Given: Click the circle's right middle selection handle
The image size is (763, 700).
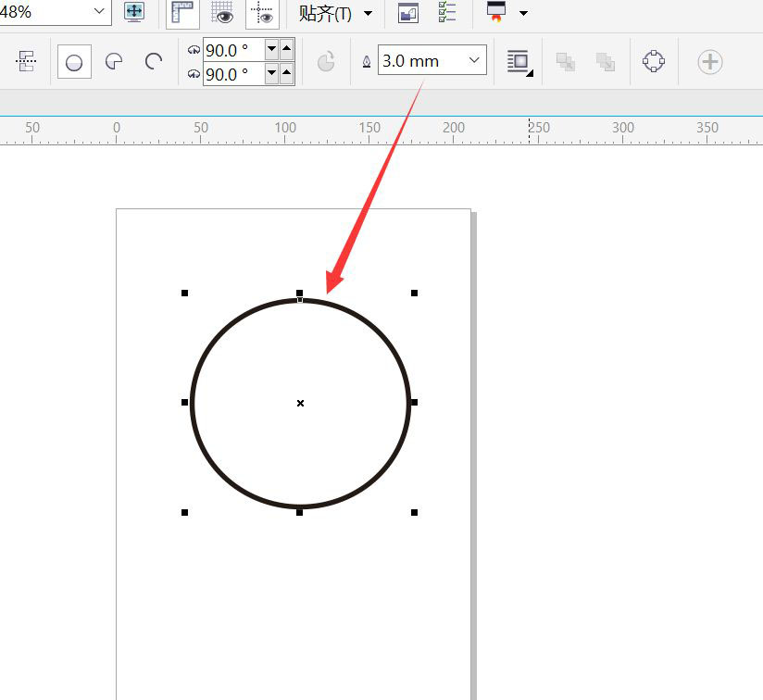Looking at the screenshot, I should pos(414,403).
